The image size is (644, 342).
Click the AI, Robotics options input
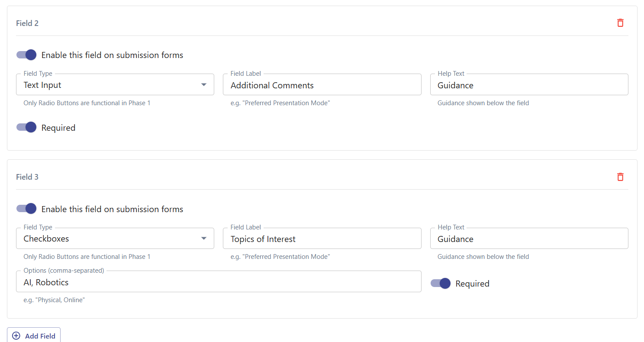tap(219, 282)
